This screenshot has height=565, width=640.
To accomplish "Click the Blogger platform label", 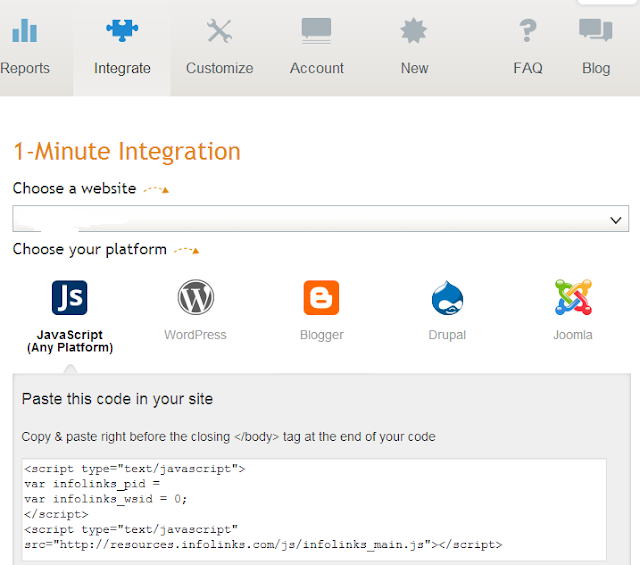I will click(322, 335).
